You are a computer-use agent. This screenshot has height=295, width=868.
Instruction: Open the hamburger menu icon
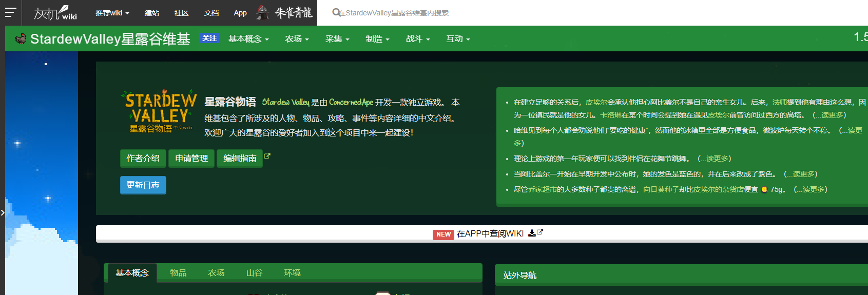pyautogui.click(x=11, y=12)
